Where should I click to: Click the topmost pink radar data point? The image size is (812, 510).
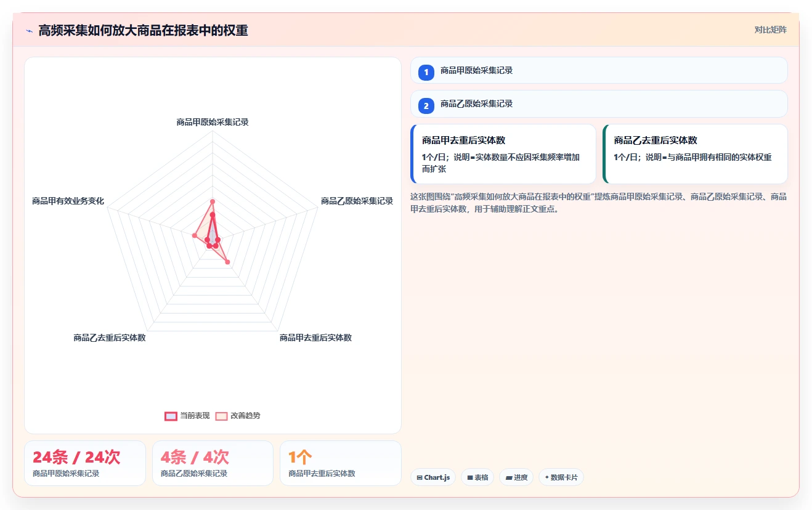[x=212, y=201]
